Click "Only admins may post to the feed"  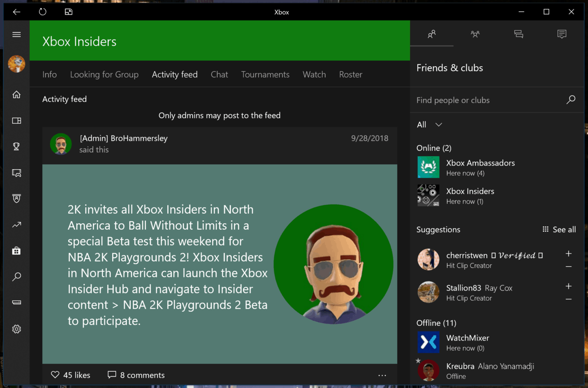[x=219, y=116]
